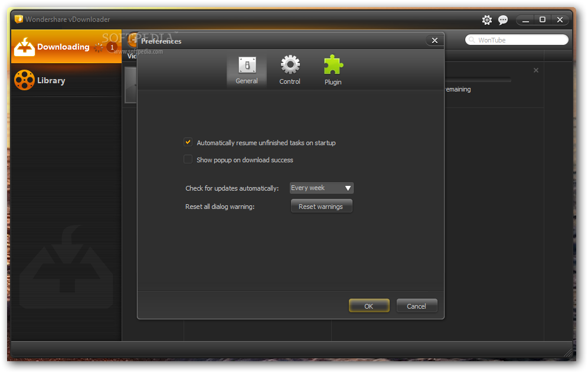Uncheck Automatically resume unfinished tasks on startup
Viewport: 588px width, 373px height.
click(188, 142)
